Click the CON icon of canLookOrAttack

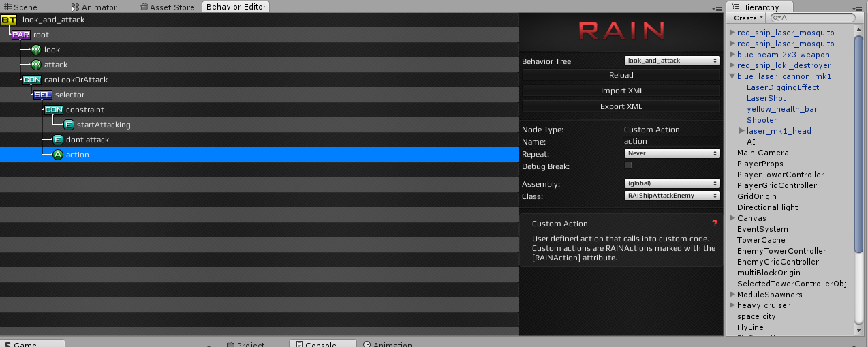point(31,80)
